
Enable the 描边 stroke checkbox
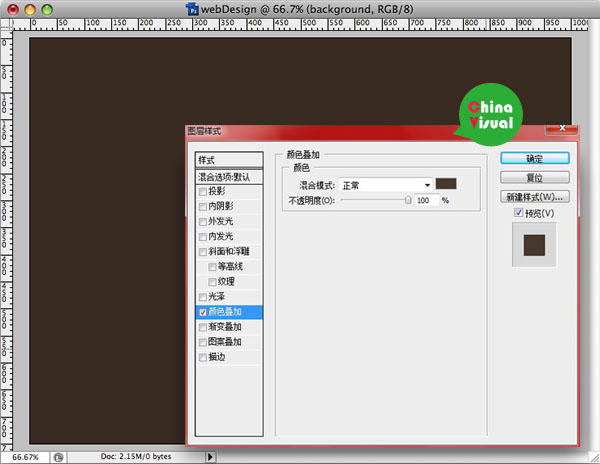click(x=203, y=357)
